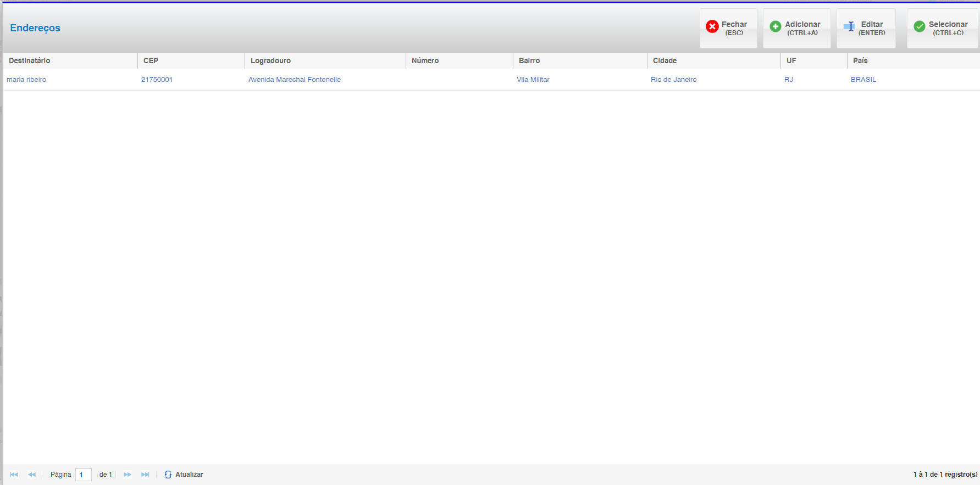This screenshot has height=485, width=980.
Task: Jump to last page arrow
Action: [x=145, y=475]
